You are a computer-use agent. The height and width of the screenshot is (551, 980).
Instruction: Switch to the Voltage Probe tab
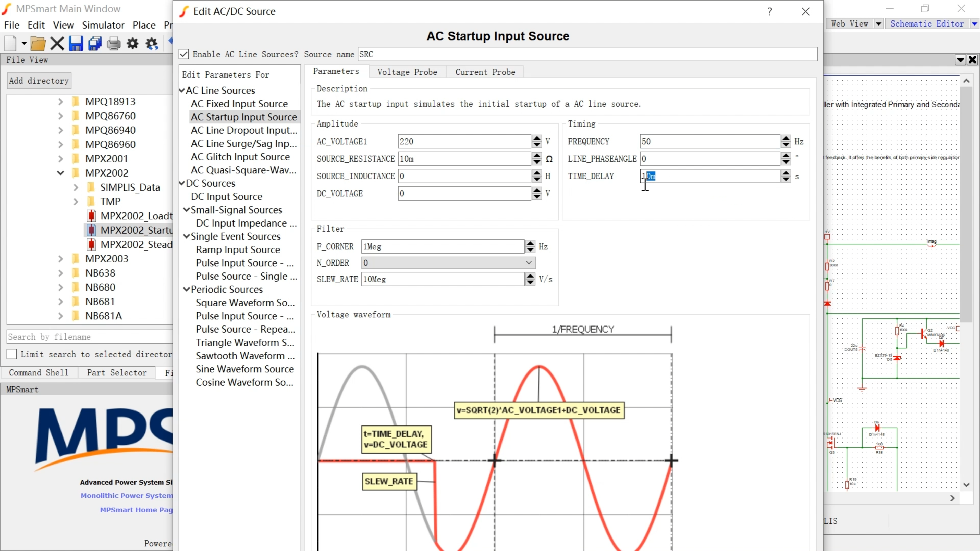tap(407, 72)
